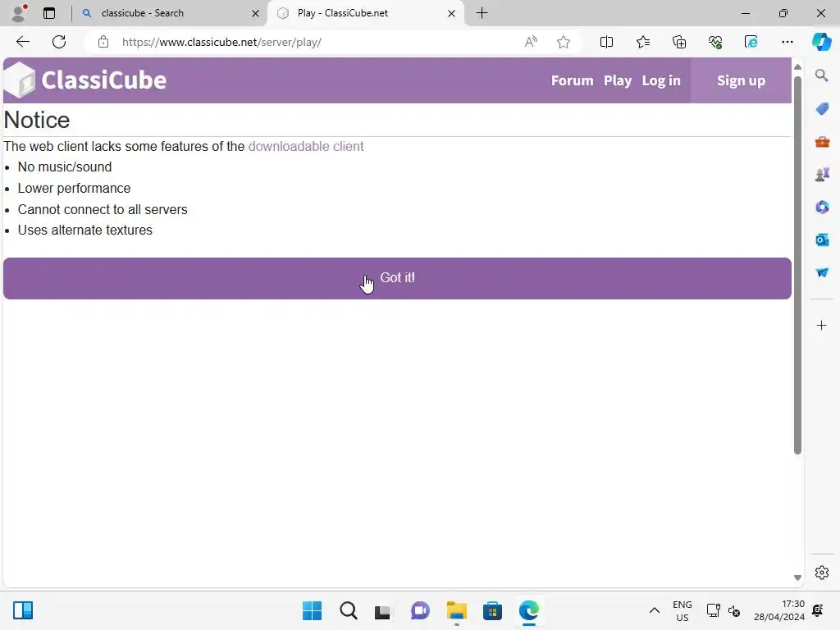Open the Play nav link
The width and height of the screenshot is (840, 630).
(x=618, y=80)
